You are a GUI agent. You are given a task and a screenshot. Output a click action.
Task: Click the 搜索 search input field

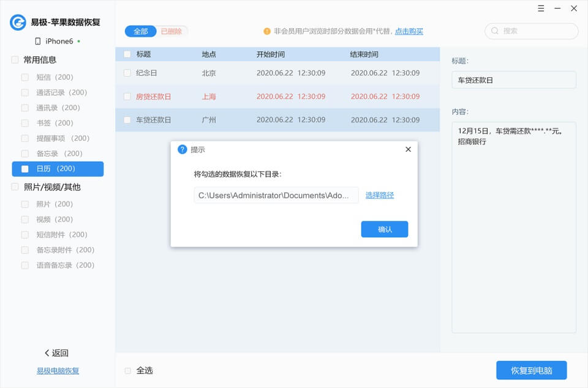coord(532,31)
